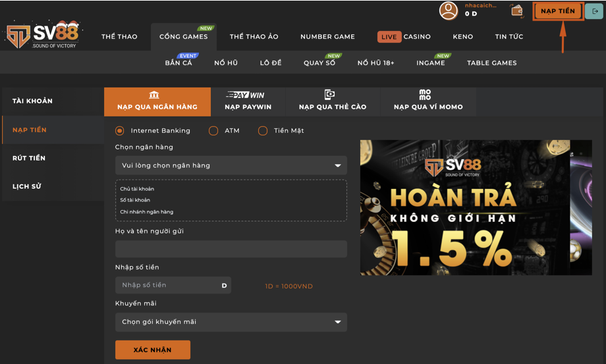Open the Thể Thao menu
606x364 pixels.
click(119, 37)
